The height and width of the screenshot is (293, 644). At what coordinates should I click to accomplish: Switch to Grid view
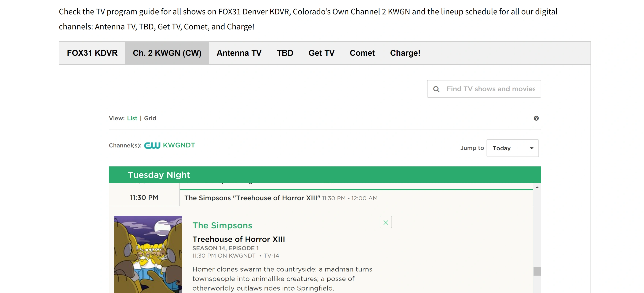tap(150, 118)
